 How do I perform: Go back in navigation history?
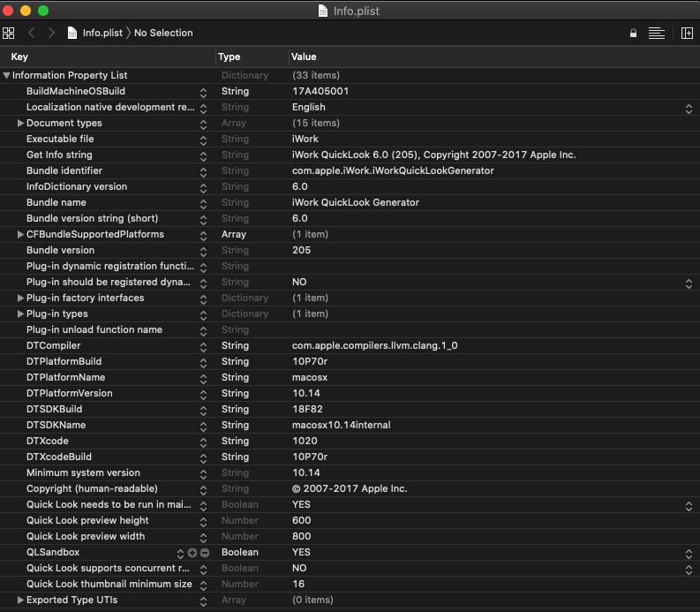pos(31,33)
